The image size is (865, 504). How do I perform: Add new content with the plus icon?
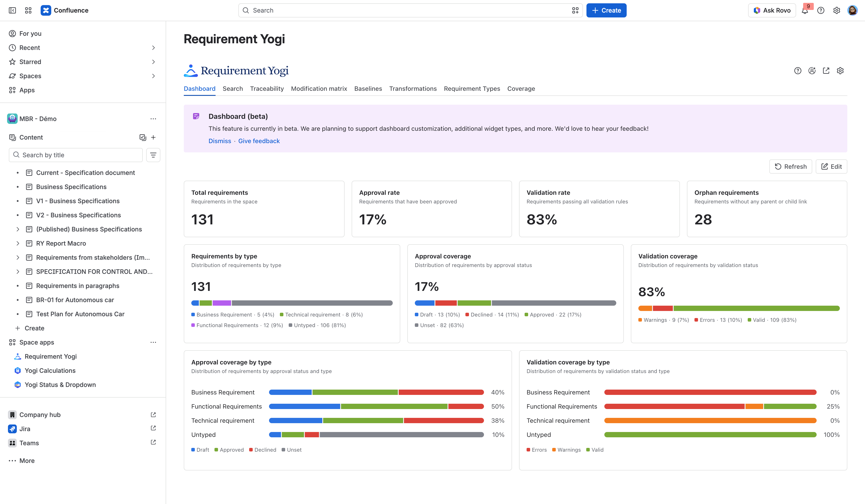click(153, 137)
